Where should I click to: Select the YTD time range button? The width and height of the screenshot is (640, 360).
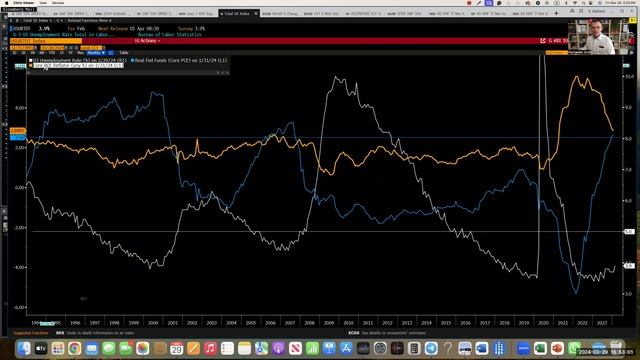pos(52,53)
